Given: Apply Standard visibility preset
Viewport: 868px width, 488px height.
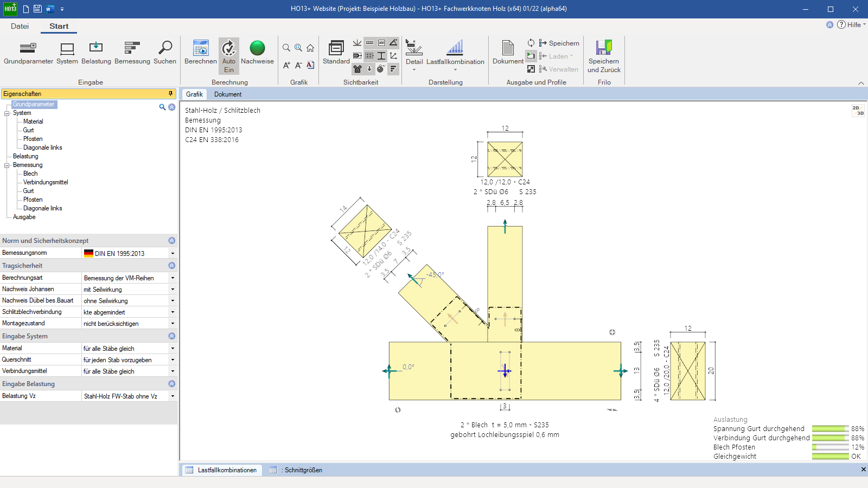Looking at the screenshot, I should (x=336, y=53).
